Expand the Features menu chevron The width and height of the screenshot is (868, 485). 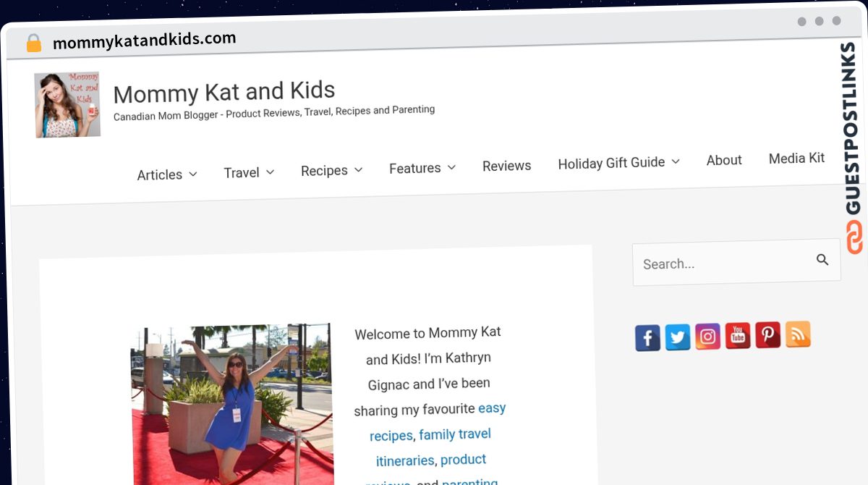451,167
